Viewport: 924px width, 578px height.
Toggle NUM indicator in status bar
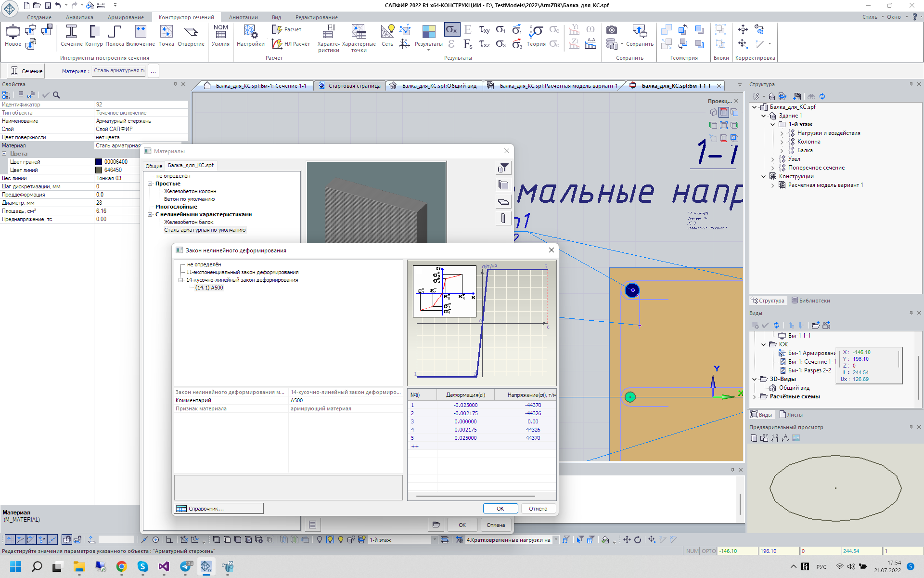click(x=692, y=551)
